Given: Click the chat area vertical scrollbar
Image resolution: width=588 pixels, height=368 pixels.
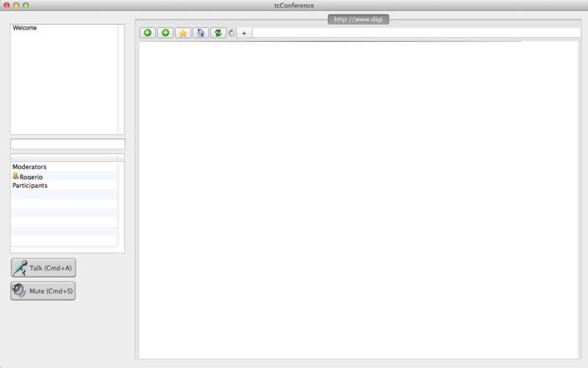Looking at the screenshot, I should pyautogui.click(x=121, y=79).
